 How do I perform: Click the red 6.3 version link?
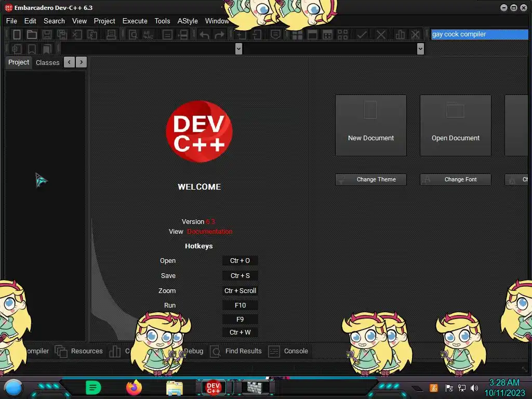(210, 221)
